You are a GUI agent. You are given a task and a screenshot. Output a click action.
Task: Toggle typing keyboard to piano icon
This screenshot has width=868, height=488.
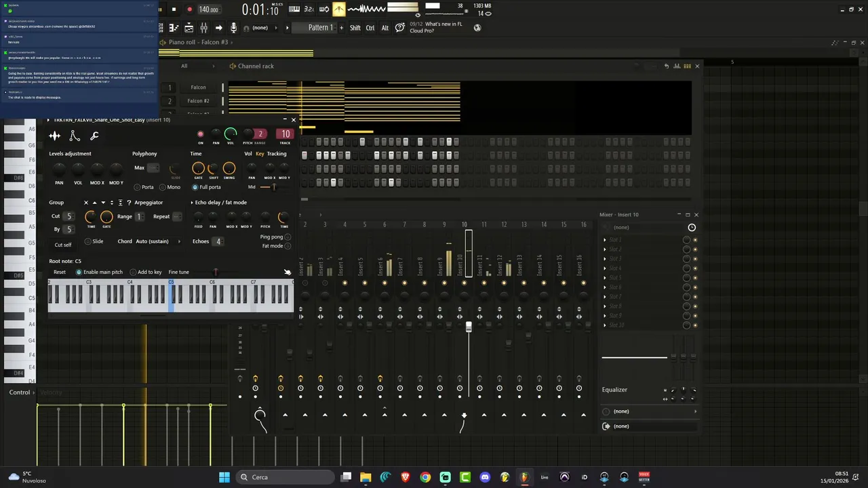coord(294,9)
